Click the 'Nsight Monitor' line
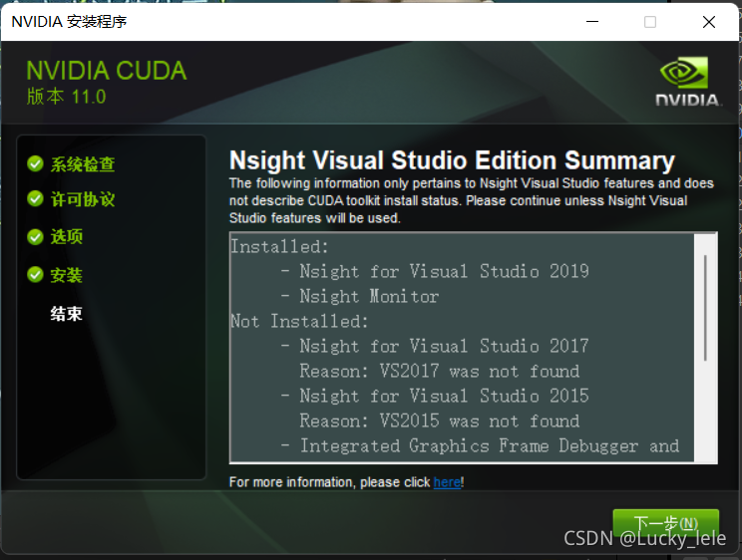 coord(369,297)
